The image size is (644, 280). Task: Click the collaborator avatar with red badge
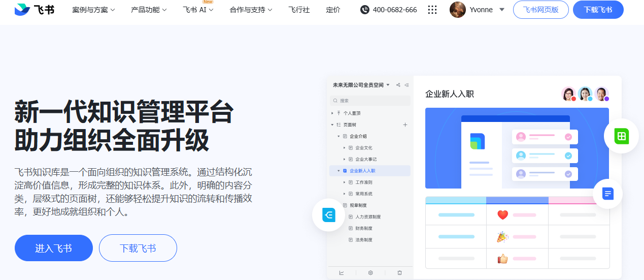coord(569,94)
